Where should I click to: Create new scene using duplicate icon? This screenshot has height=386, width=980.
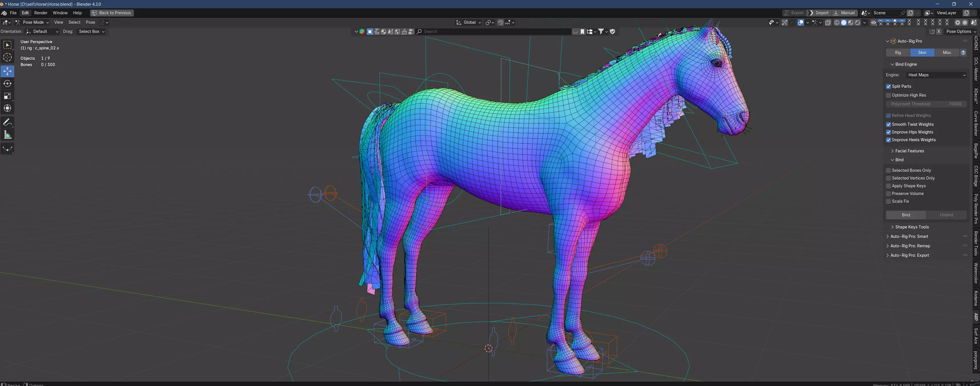[910, 13]
